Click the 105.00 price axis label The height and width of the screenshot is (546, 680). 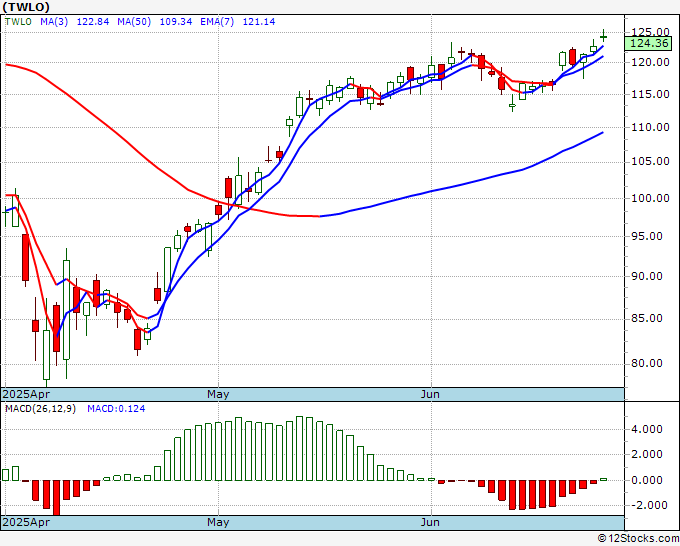click(x=651, y=162)
